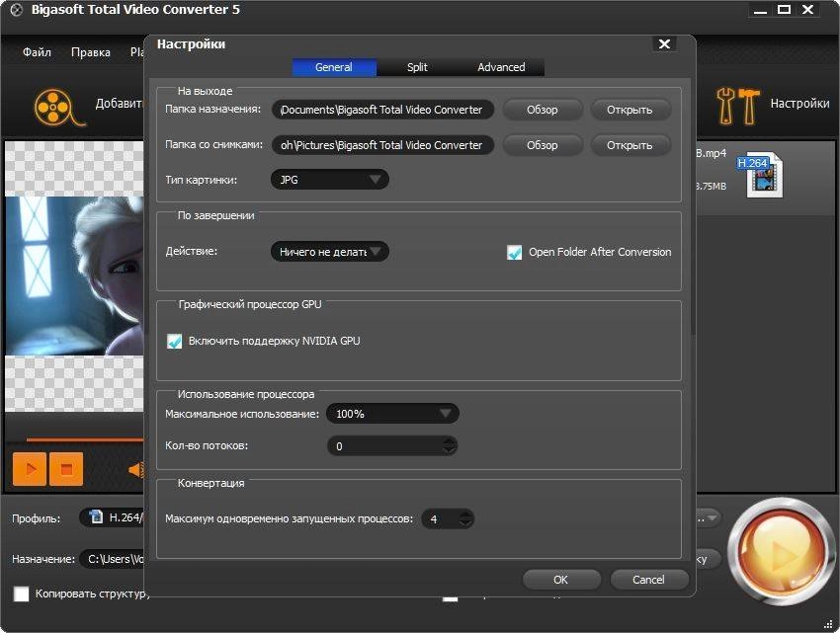The image size is (840, 633).
Task: Click Открыть for Папка назначения
Action: tap(630, 110)
